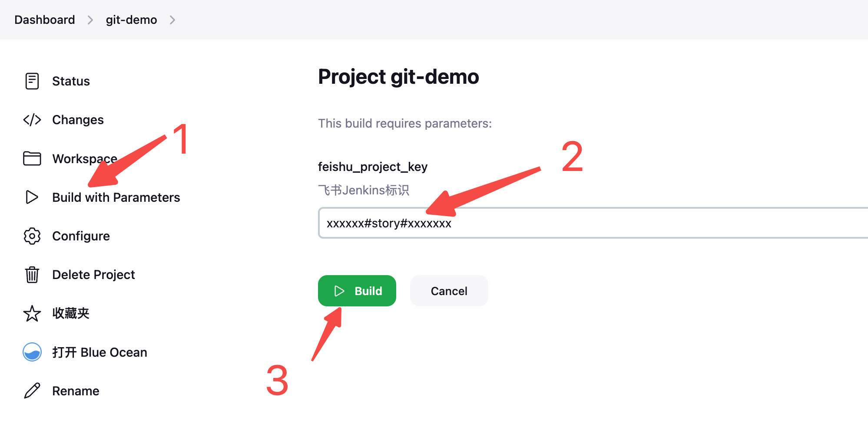Open the Configure sidebar item
This screenshot has width=868, height=427.
pos(81,236)
